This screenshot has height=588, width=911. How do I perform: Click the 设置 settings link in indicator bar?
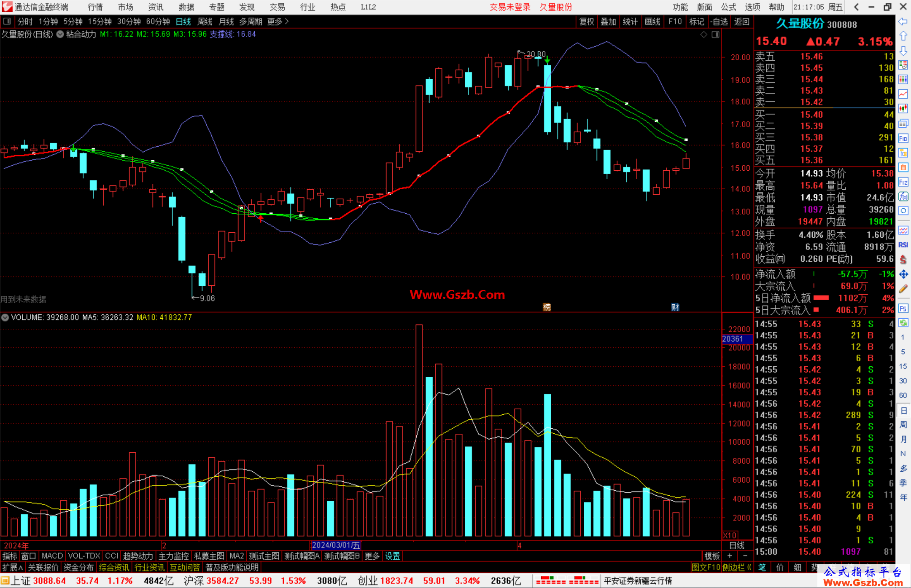pyautogui.click(x=393, y=556)
